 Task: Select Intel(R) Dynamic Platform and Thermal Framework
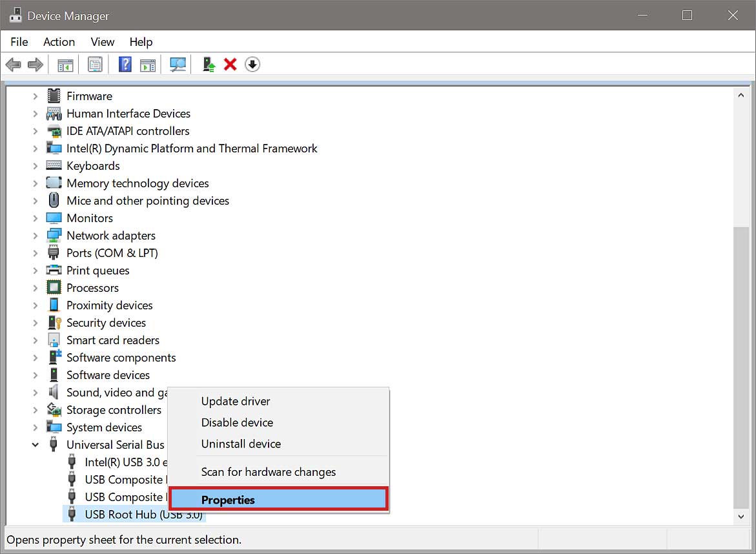point(191,148)
